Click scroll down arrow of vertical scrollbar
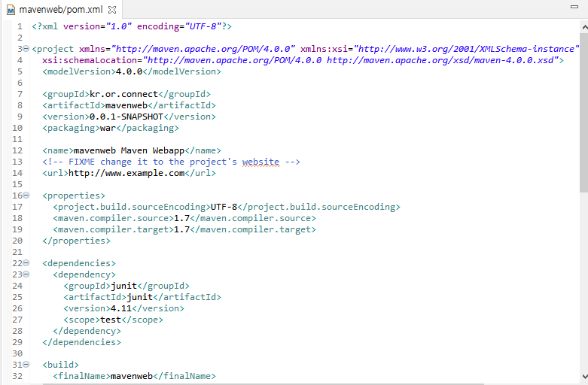 click(584, 377)
